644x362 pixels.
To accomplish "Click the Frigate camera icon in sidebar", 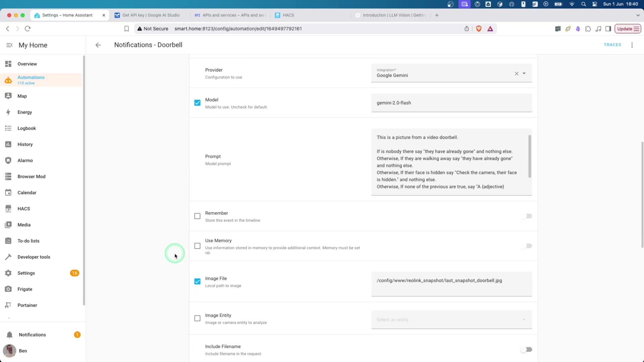I will [8, 289].
